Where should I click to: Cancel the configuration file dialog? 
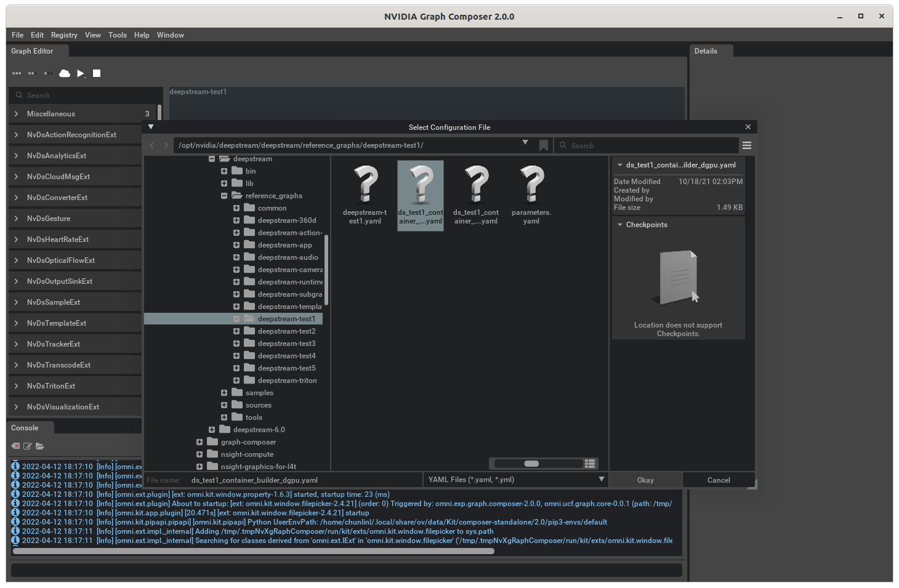[718, 479]
